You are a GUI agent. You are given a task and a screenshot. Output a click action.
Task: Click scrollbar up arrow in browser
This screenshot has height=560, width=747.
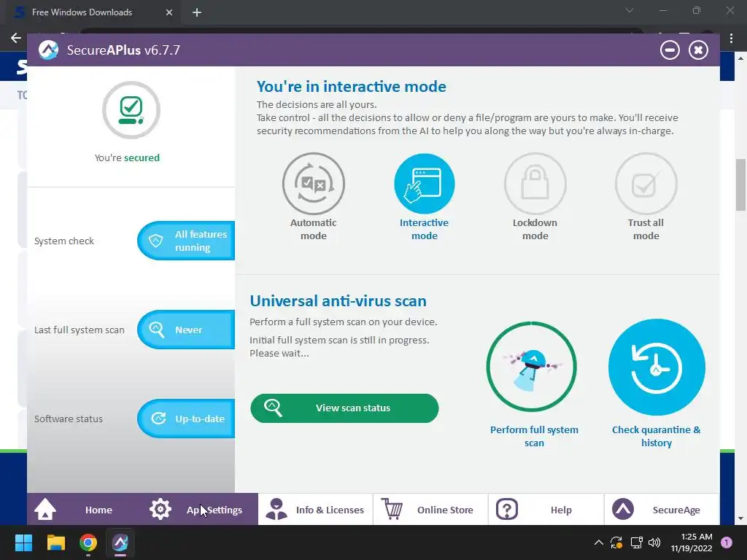click(x=740, y=58)
